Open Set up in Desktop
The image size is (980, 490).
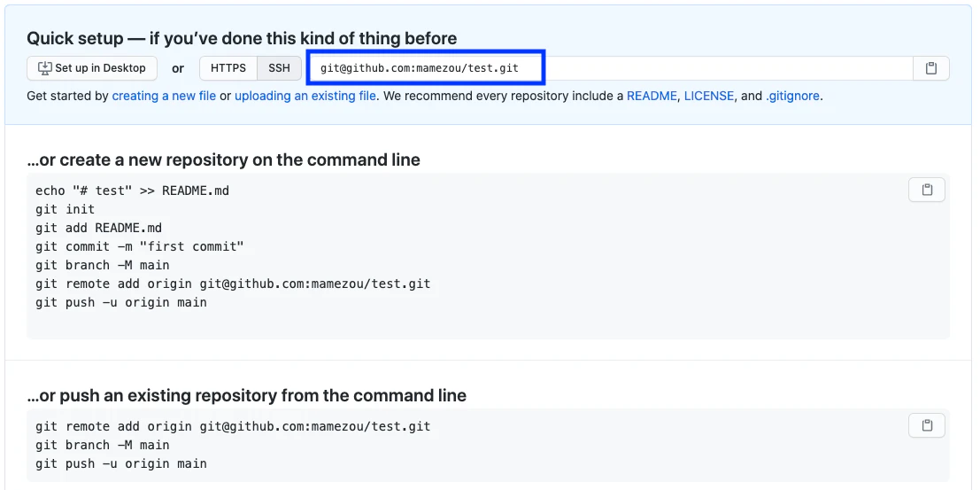tap(92, 68)
